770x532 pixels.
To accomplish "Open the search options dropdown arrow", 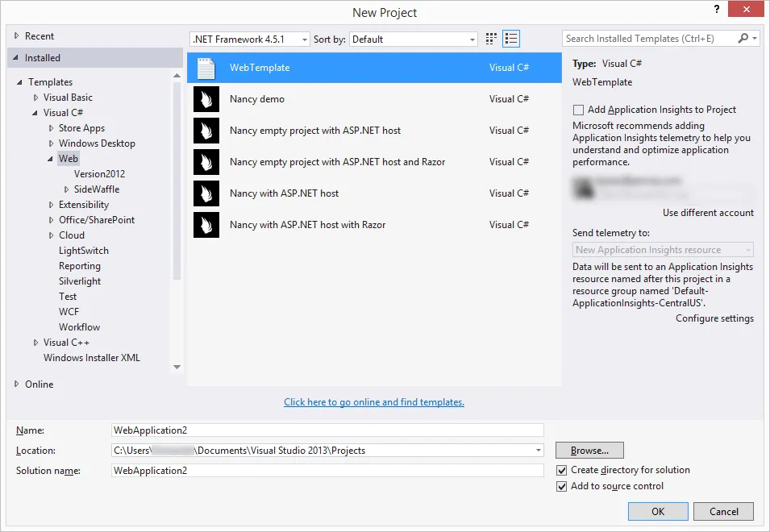I will (x=755, y=38).
